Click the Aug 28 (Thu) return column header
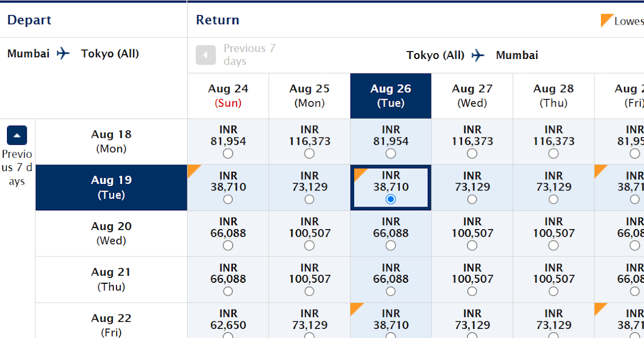This screenshot has height=338, width=644. pyautogui.click(x=553, y=96)
